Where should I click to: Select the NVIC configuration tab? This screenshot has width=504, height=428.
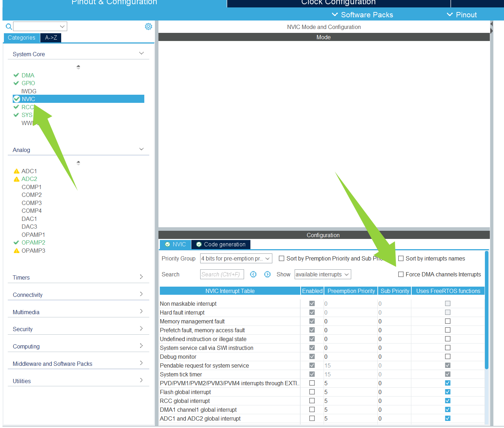[x=175, y=245]
